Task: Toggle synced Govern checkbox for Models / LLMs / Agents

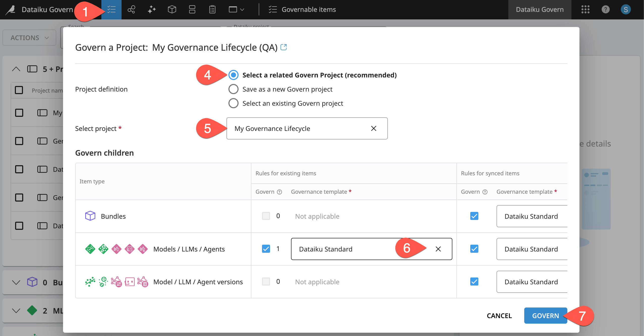Action: 474,249
